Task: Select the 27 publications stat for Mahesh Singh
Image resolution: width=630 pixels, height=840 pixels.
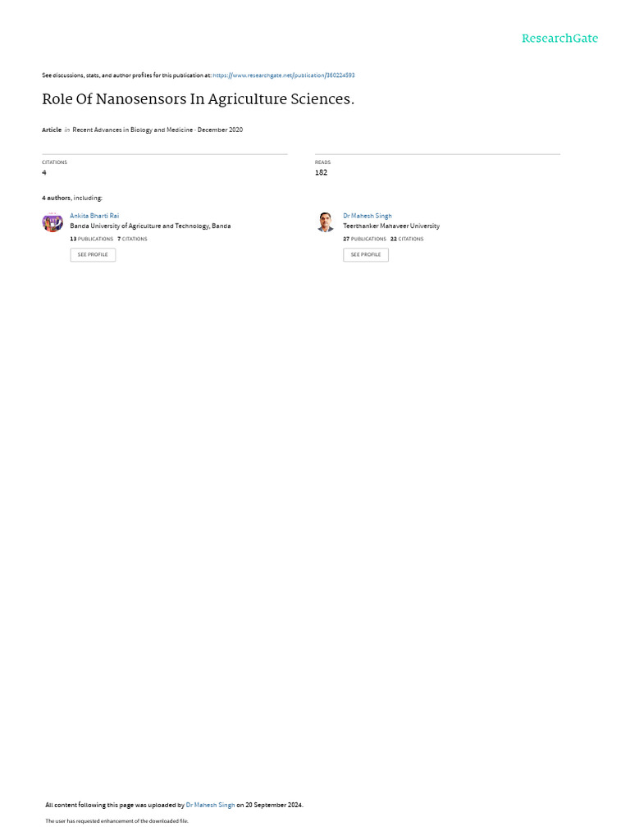Action: (364, 239)
